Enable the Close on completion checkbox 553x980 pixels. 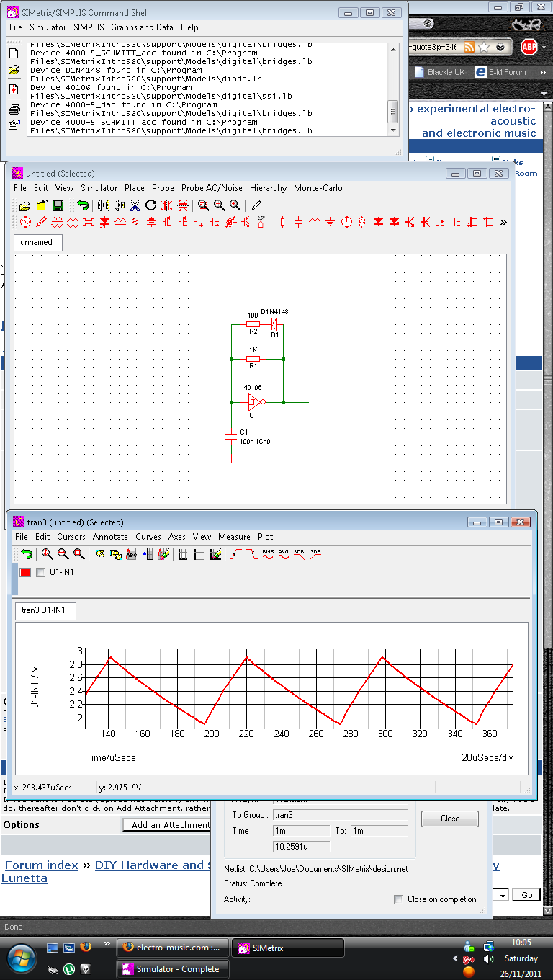click(398, 899)
